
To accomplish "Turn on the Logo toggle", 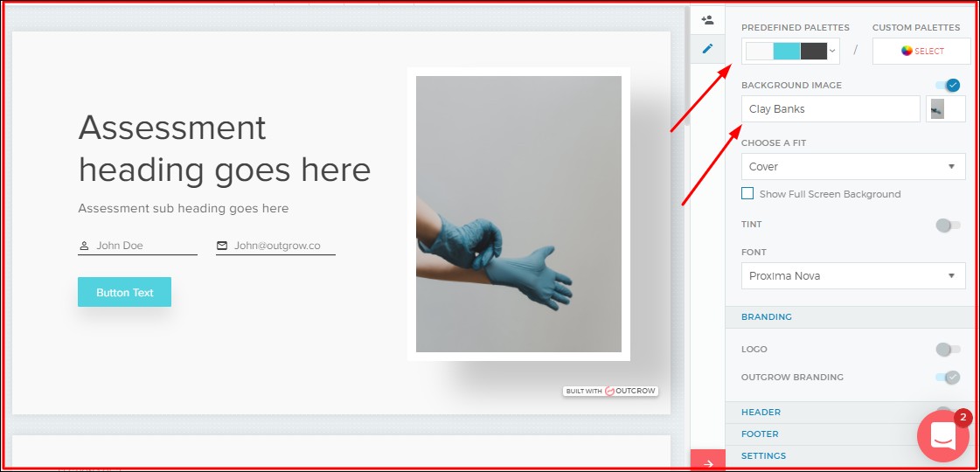I will (948, 350).
